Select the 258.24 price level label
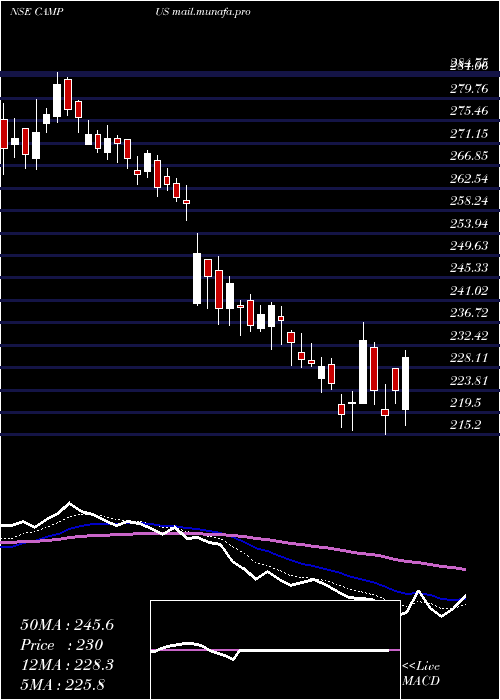 pyautogui.click(x=469, y=200)
